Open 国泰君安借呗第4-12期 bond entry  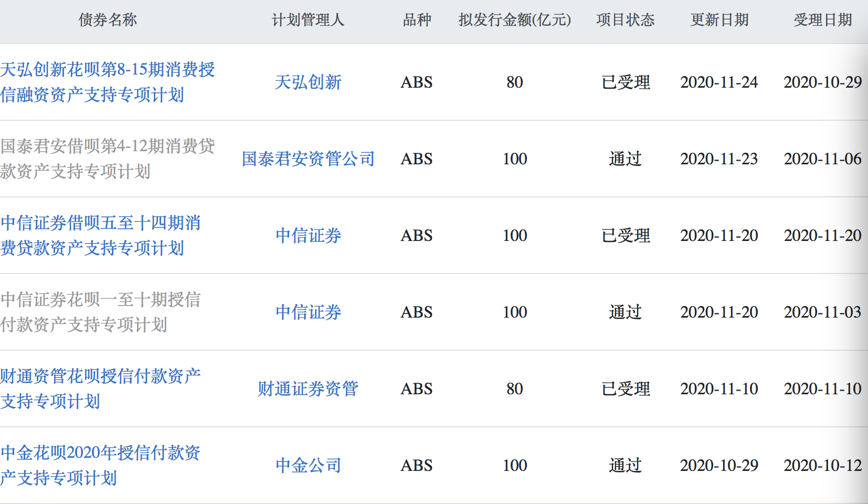pyautogui.click(x=108, y=159)
